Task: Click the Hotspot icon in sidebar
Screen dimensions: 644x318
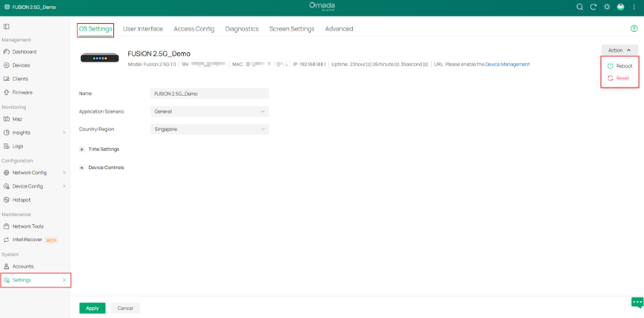Action: coord(6,200)
